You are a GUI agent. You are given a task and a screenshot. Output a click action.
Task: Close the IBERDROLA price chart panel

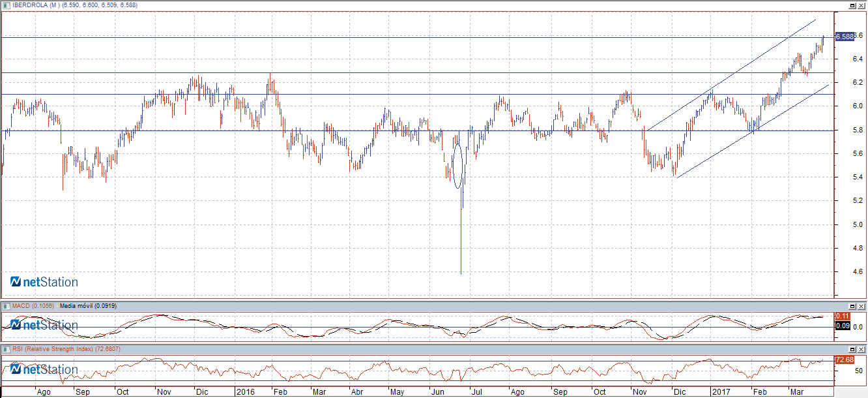click(861, 5)
